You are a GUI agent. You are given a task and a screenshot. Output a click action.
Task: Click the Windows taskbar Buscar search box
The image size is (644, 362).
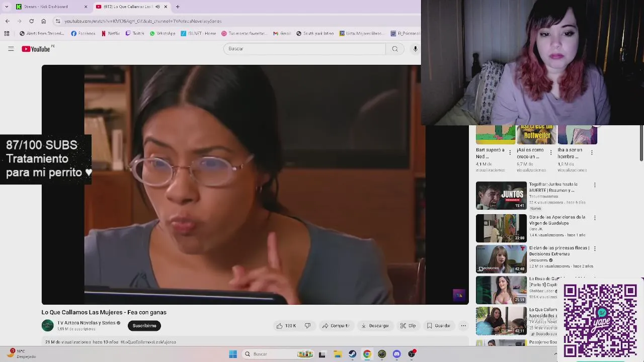coord(278,354)
